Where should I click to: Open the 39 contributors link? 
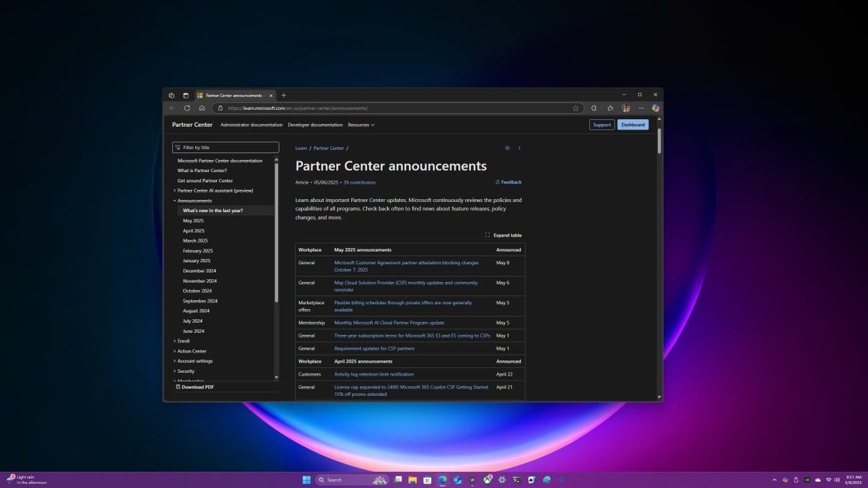tap(359, 182)
